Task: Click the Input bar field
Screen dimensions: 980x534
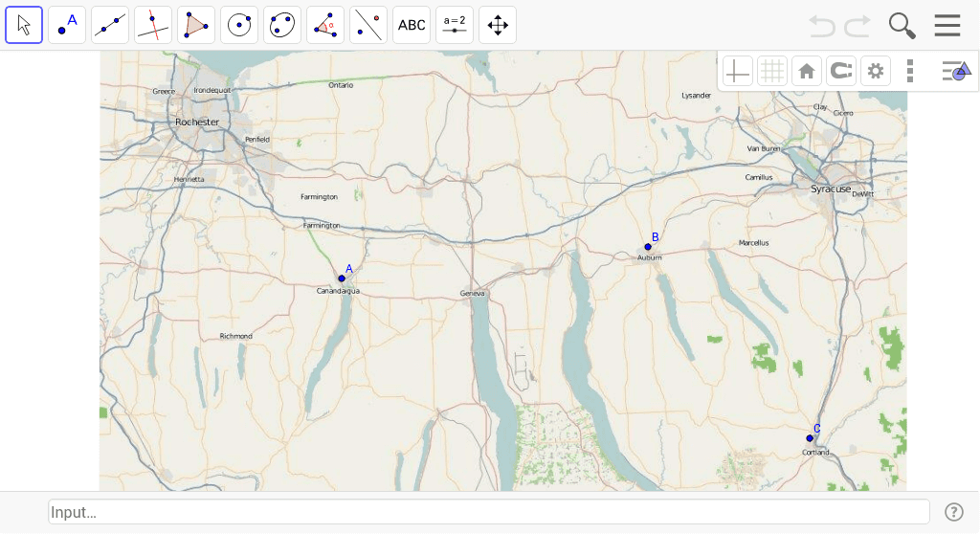Action: click(489, 512)
